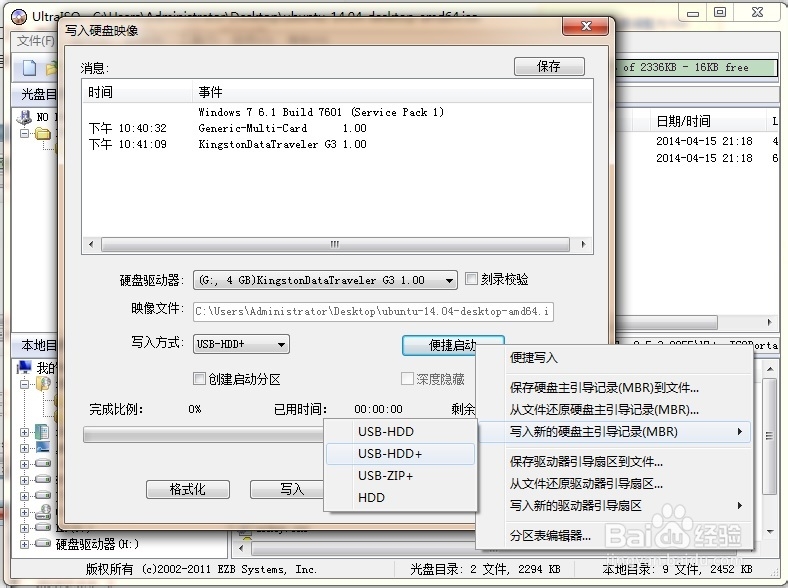Click status text 光盘目录: 2 文件, 2294 KB
This screenshot has height=588, width=788.
485,569
